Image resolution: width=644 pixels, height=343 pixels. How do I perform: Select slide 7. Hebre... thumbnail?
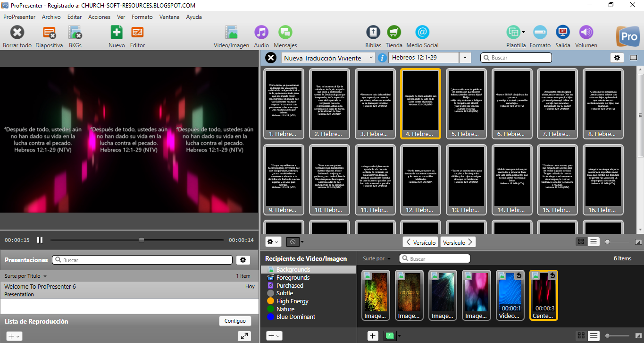coord(557,103)
